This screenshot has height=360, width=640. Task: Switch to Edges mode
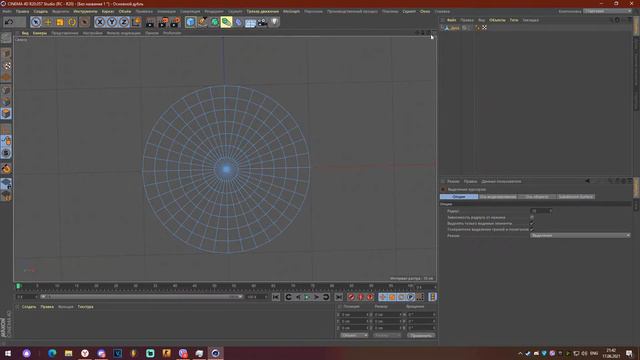[x=6, y=102]
